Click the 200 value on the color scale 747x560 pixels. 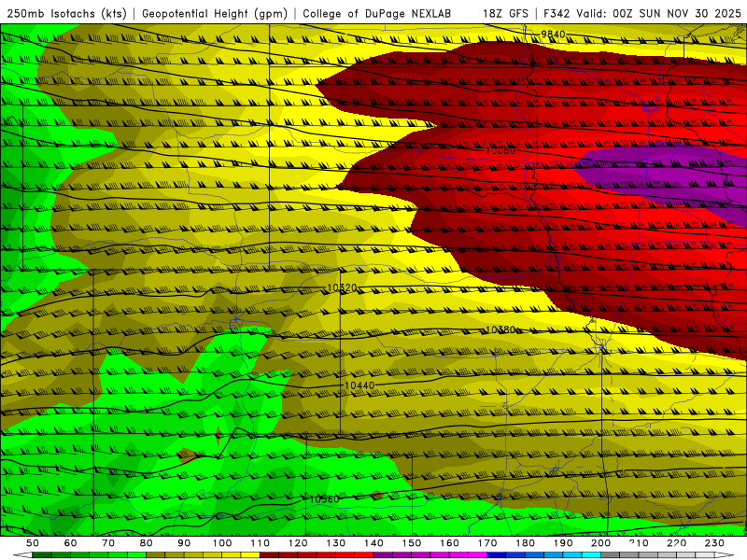pyautogui.click(x=600, y=543)
